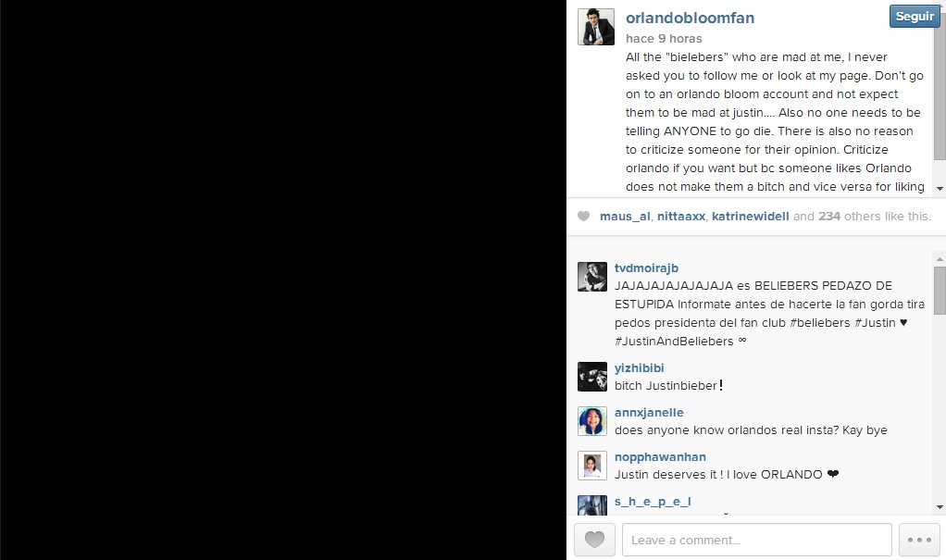Open orlandobloomfan profile picture
946x560 pixels.
(x=596, y=27)
